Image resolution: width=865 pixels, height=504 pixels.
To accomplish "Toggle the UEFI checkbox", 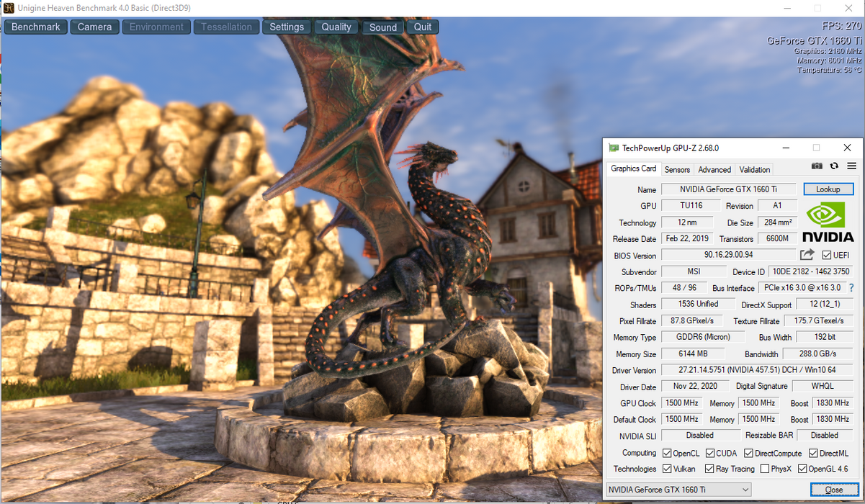I will pyautogui.click(x=826, y=255).
